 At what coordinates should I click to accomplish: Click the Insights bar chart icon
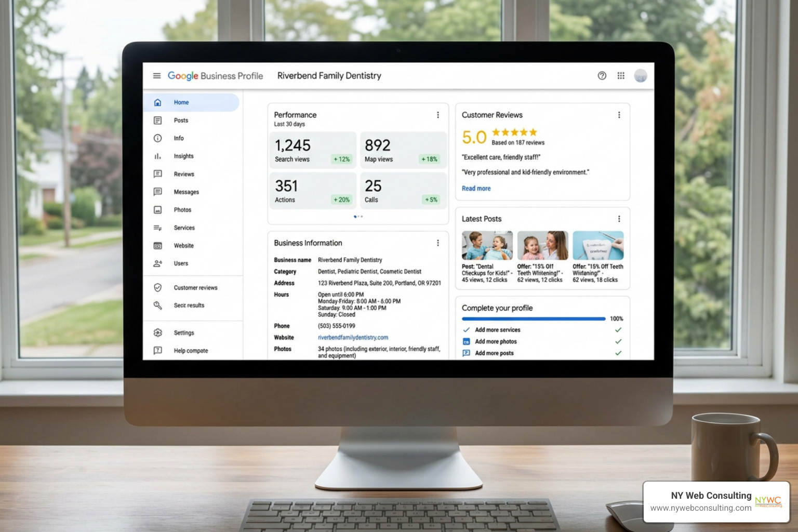(157, 156)
